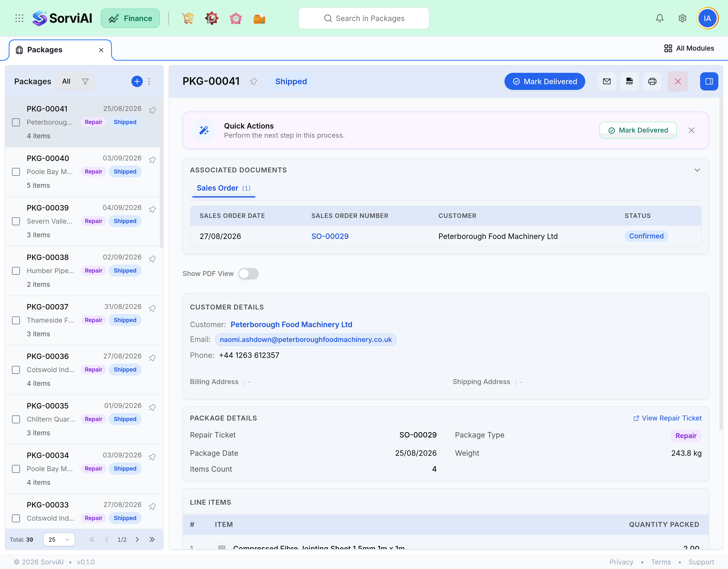Export package as PDF
The width and height of the screenshot is (728, 569).
[630, 81]
